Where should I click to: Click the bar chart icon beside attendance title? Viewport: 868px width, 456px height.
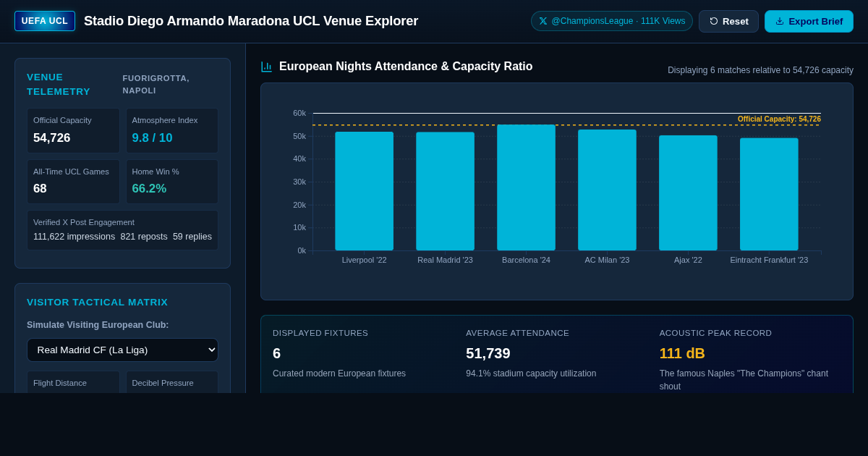pos(267,67)
